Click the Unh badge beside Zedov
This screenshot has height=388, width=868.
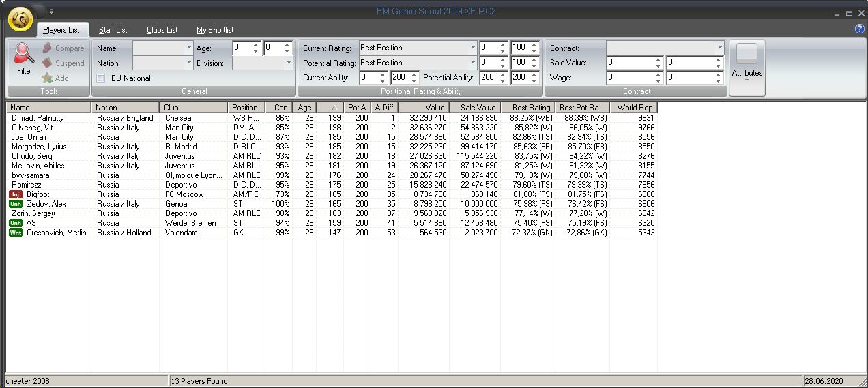(15, 204)
